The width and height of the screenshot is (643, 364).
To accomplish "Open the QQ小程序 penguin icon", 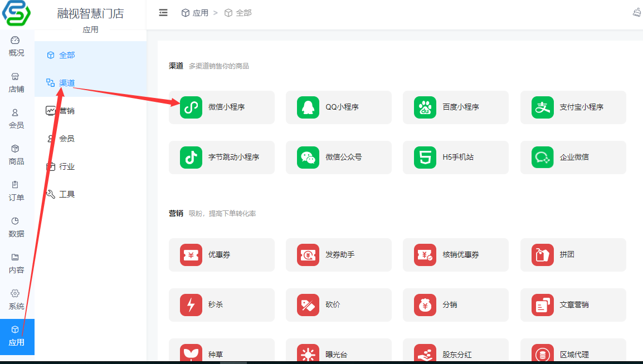I will coord(308,107).
